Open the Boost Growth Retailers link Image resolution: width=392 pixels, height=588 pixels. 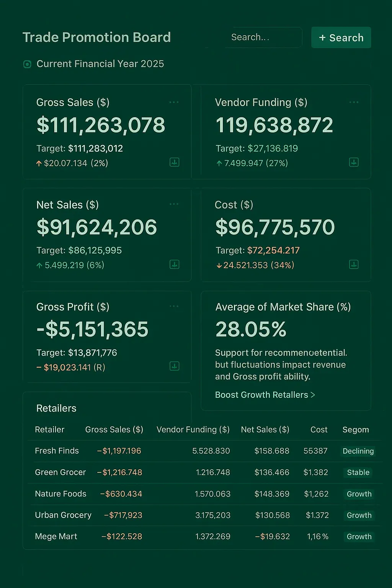(265, 395)
